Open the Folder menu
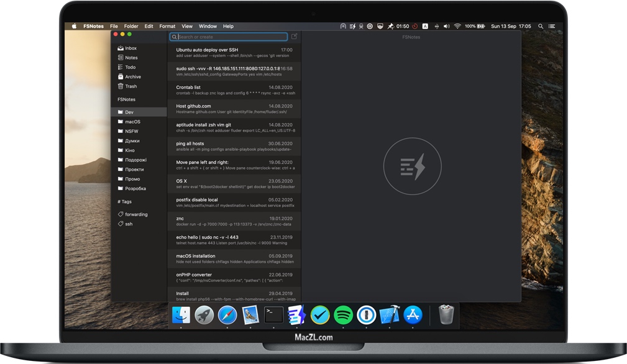The image size is (627, 364). tap(131, 26)
